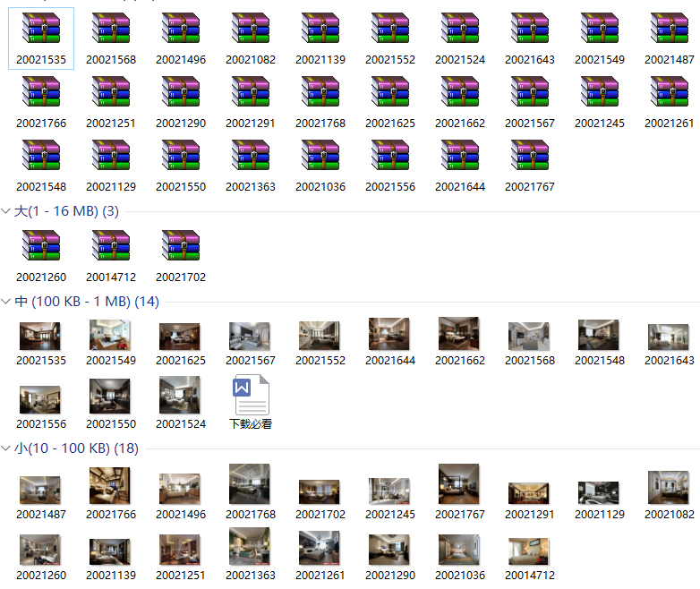Select the 20021662 image thumbnail

(459, 334)
